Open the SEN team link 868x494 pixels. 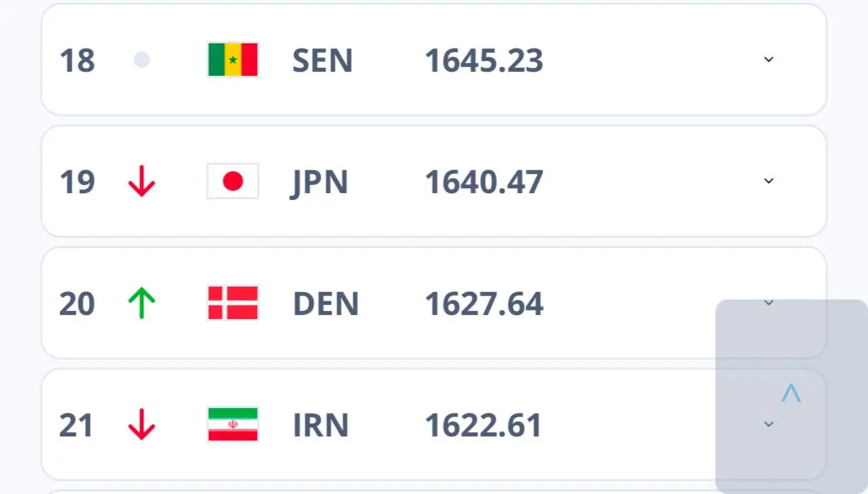[x=322, y=60]
